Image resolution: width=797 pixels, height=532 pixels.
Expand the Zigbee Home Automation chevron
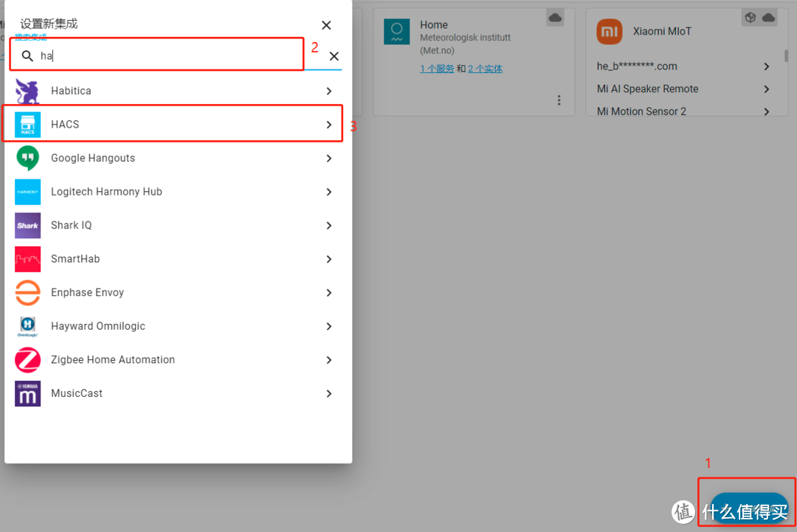329,360
